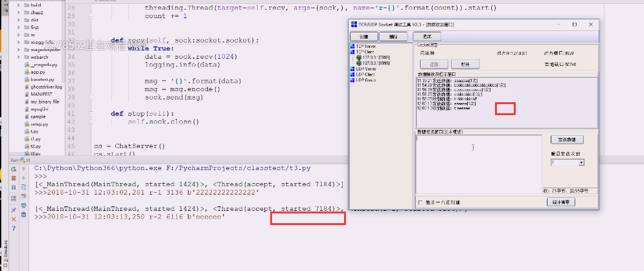Select t1.py in project tree

coord(32,139)
